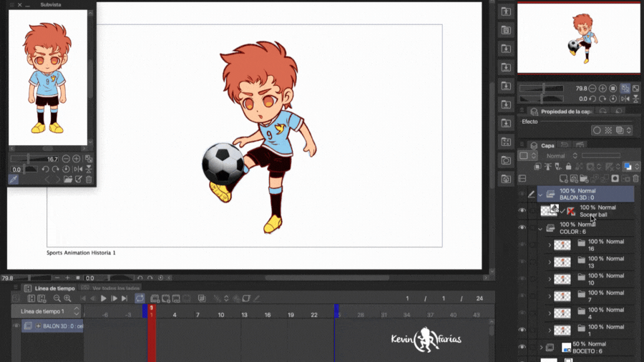Viewport: 644px width, 362px height.
Task: Open the Propiedad de la capa tab
Action: [561, 111]
